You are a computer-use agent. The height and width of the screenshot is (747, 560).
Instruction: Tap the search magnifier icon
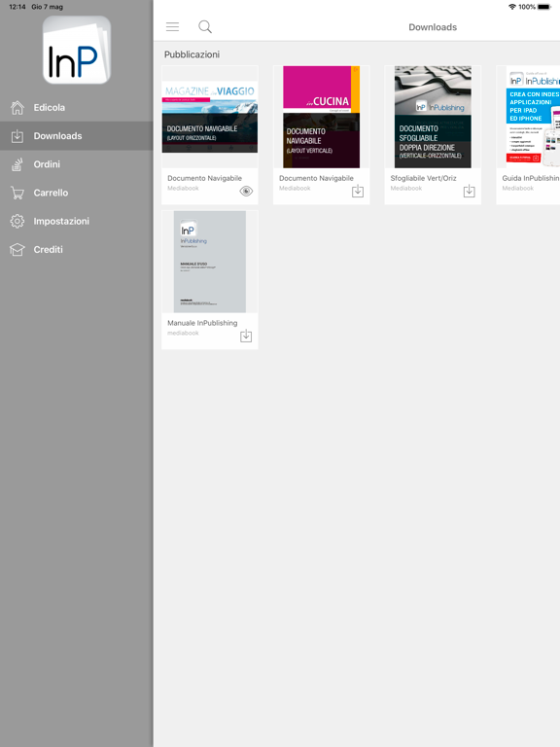point(205,26)
